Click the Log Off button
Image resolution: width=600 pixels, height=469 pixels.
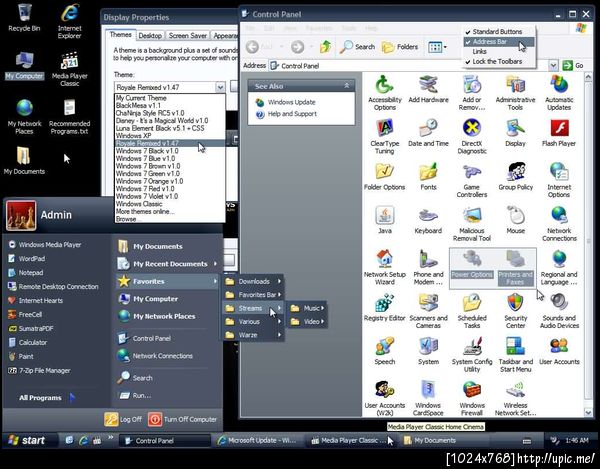pos(123,419)
